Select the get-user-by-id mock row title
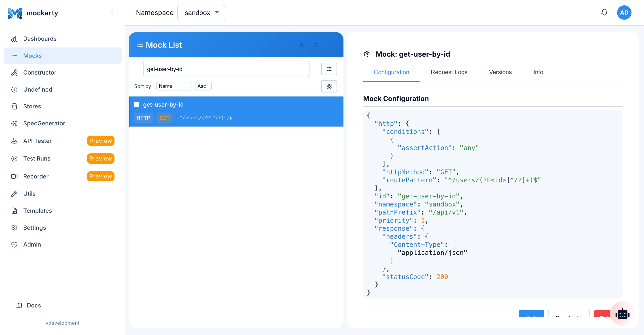Screen dimensions: 644x335 pyautogui.click(x=163, y=104)
